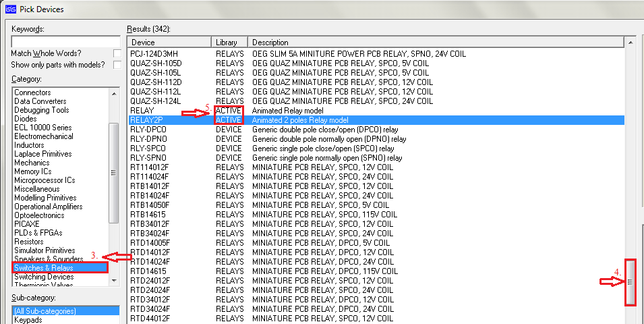Select Inductors category
Viewport: 644px width, 324px height.
[x=29, y=145]
